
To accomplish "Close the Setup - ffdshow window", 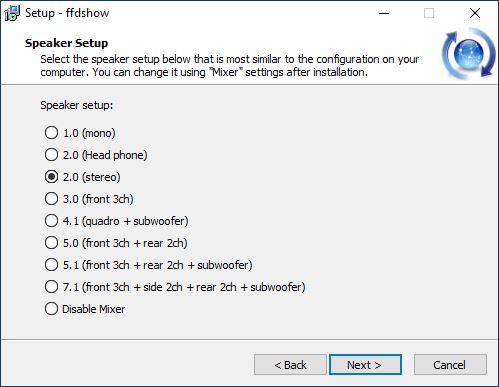I will 475,13.
